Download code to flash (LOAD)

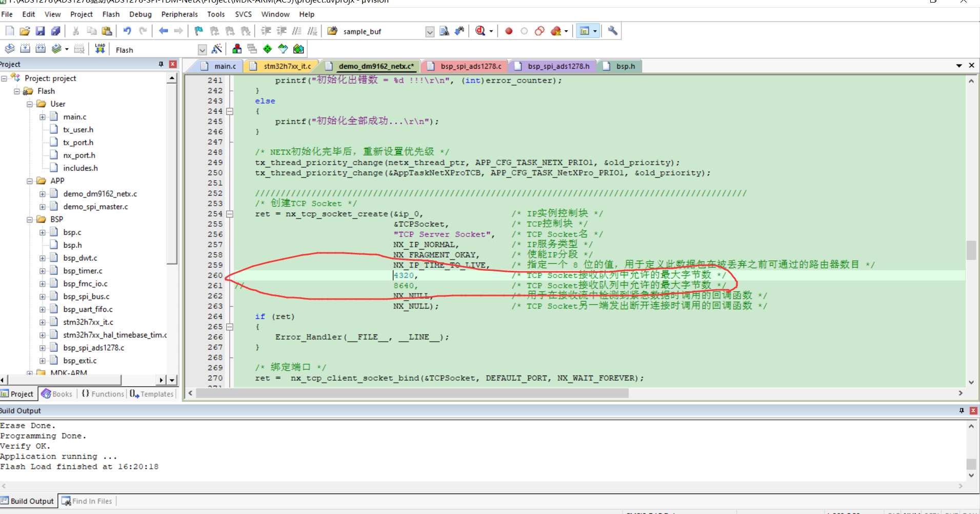point(100,49)
